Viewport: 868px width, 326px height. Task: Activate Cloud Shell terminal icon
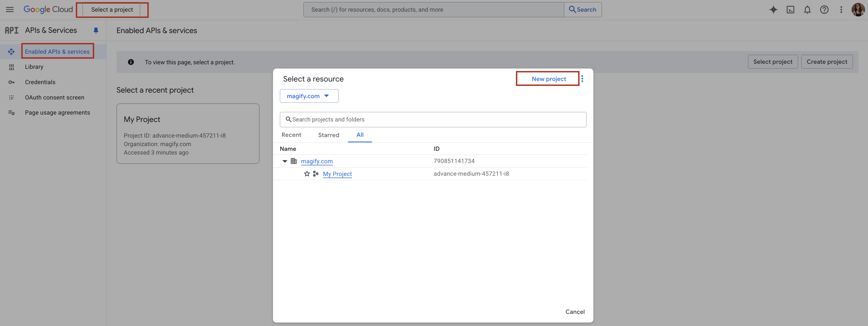click(790, 10)
